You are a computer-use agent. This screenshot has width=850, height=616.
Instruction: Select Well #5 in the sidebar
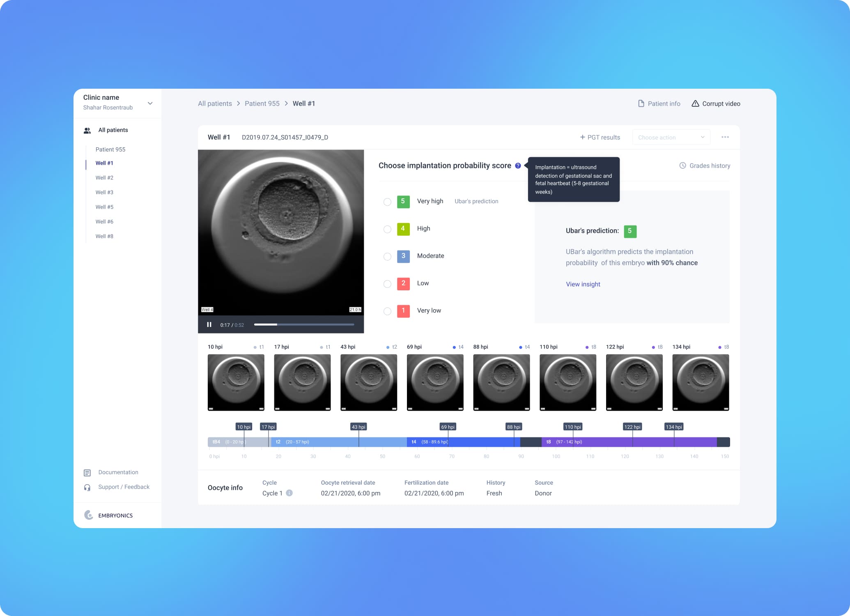pyautogui.click(x=104, y=207)
